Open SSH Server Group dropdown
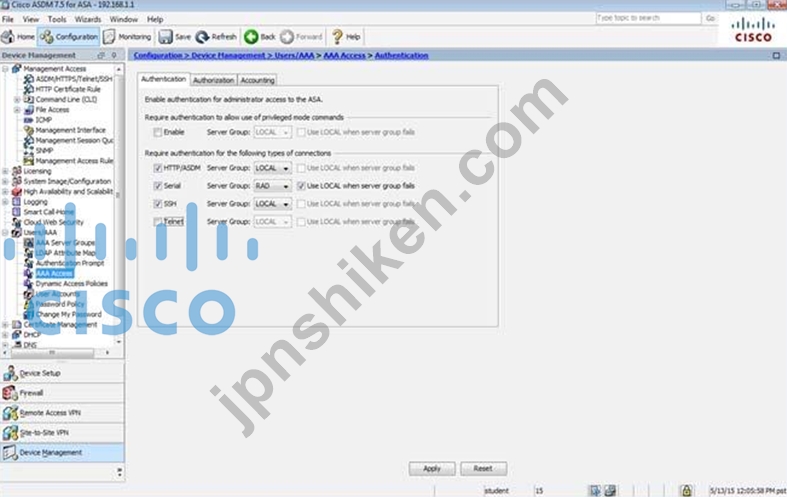 [x=272, y=204]
